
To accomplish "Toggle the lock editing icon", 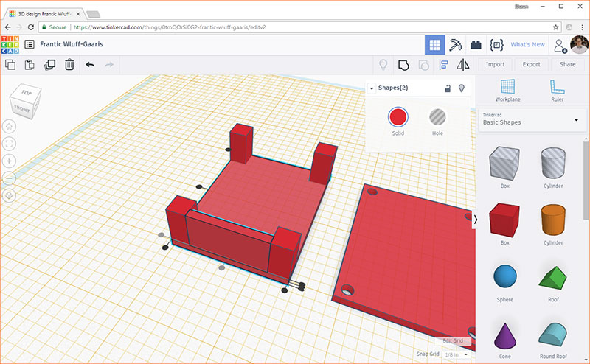I will 448,88.
